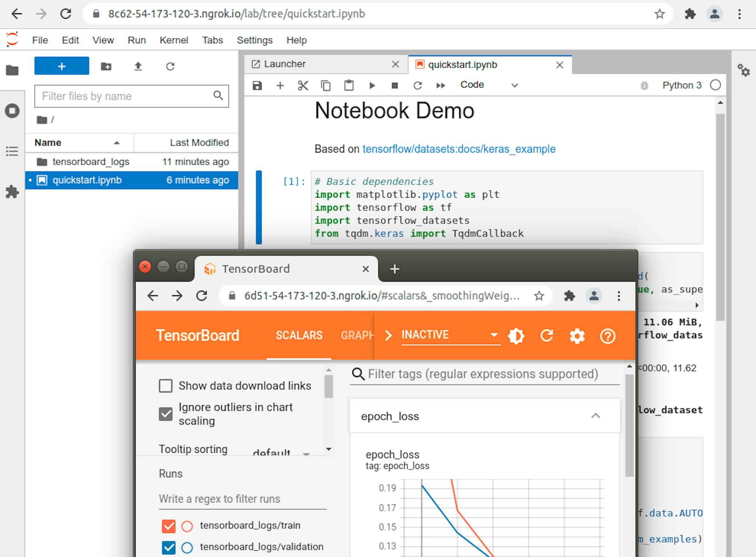Image resolution: width=756 pixels, height=557 pixels.
Task: Open the cell type Code dropdown
Action: pos(489,85)
